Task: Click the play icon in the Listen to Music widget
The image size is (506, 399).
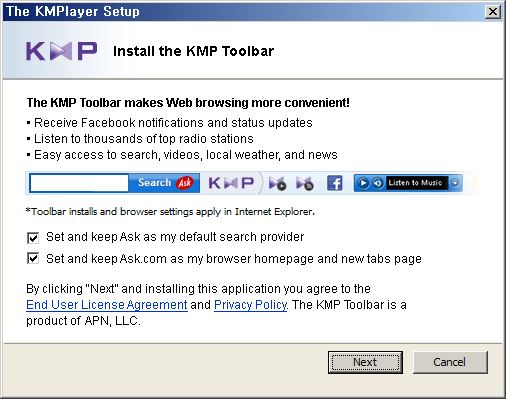Action: [363, 183]
